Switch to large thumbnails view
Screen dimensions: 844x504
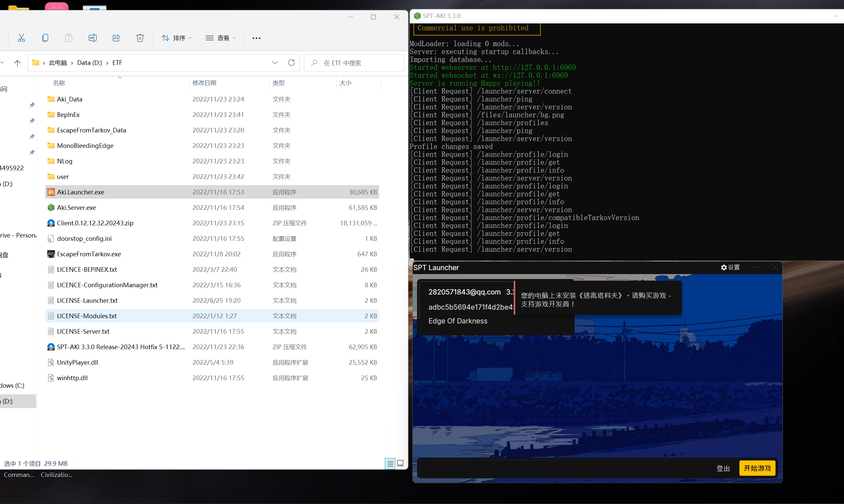(401, 463)
